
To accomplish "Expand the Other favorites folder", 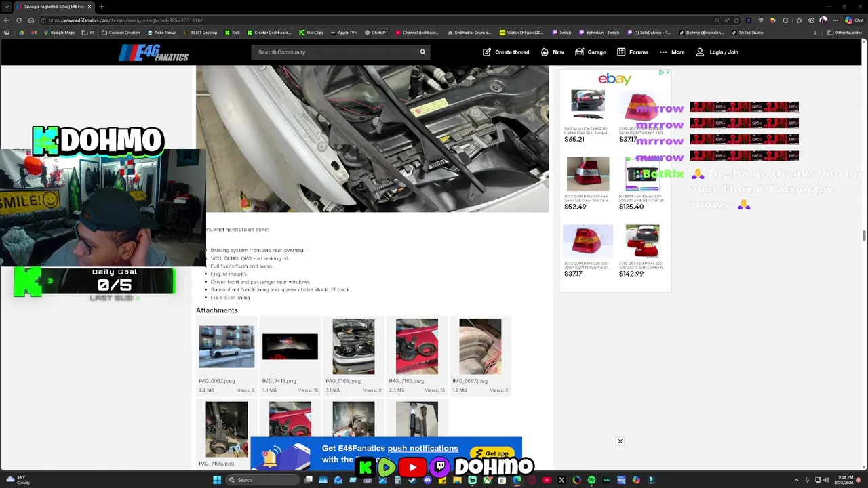I will click(x=845, y=33).
